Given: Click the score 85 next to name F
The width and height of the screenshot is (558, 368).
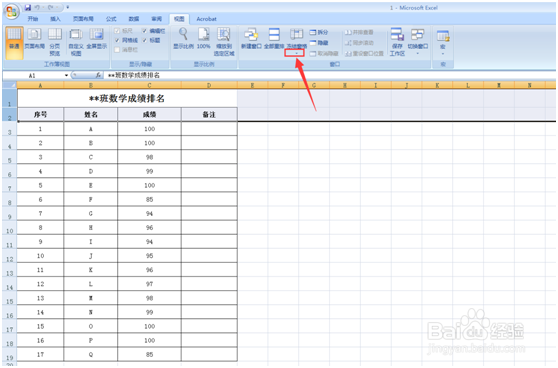Looking at the screenshot, I should coord(149,199).
